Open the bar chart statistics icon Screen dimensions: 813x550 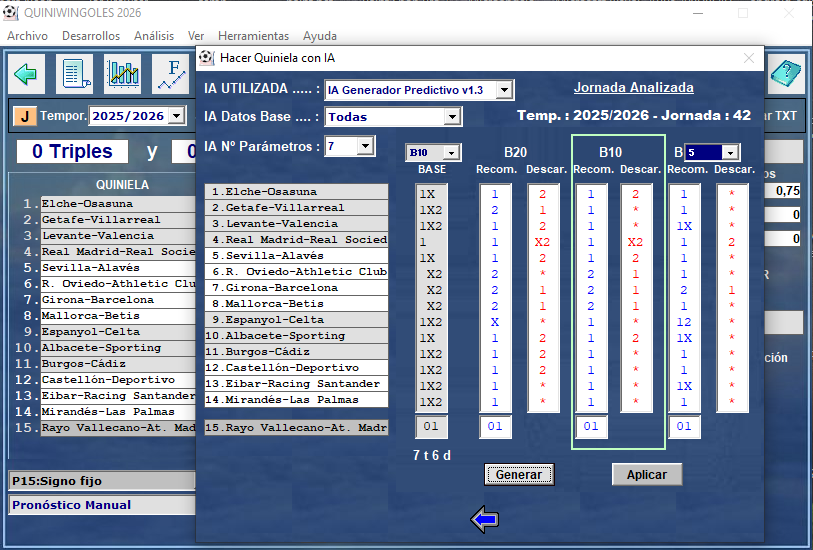(x=123, y=74)
